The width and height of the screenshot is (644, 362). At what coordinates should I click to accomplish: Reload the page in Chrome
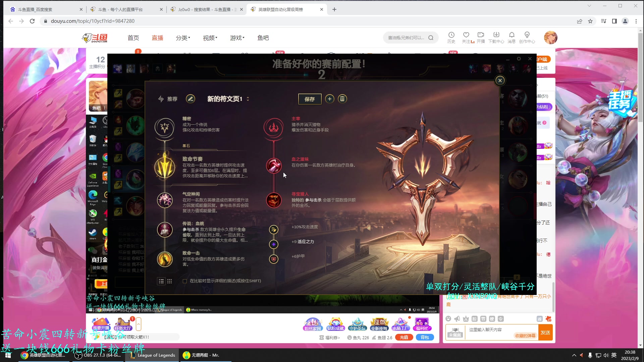(x=32, y=21)
